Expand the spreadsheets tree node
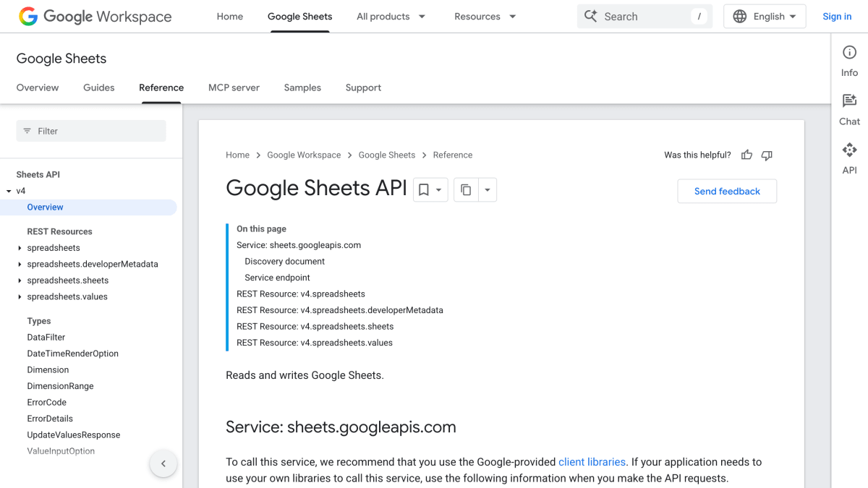This screenshot has height=488, width=868. (20, 248)
